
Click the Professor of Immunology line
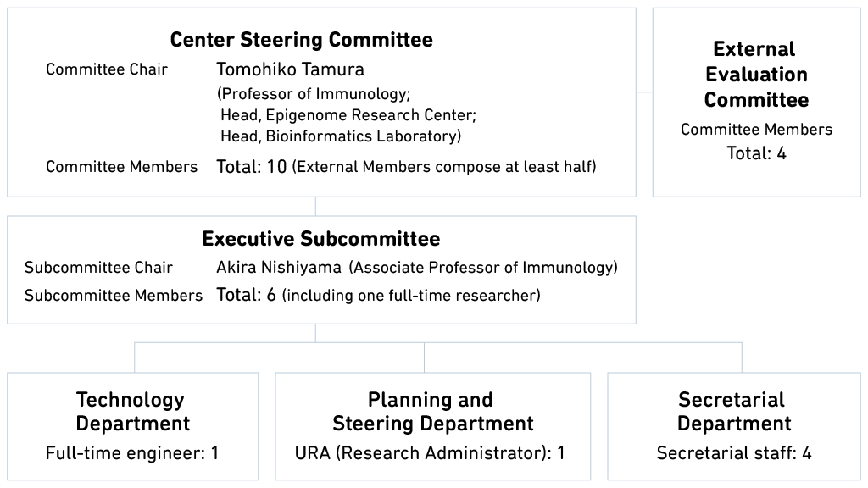314,93
